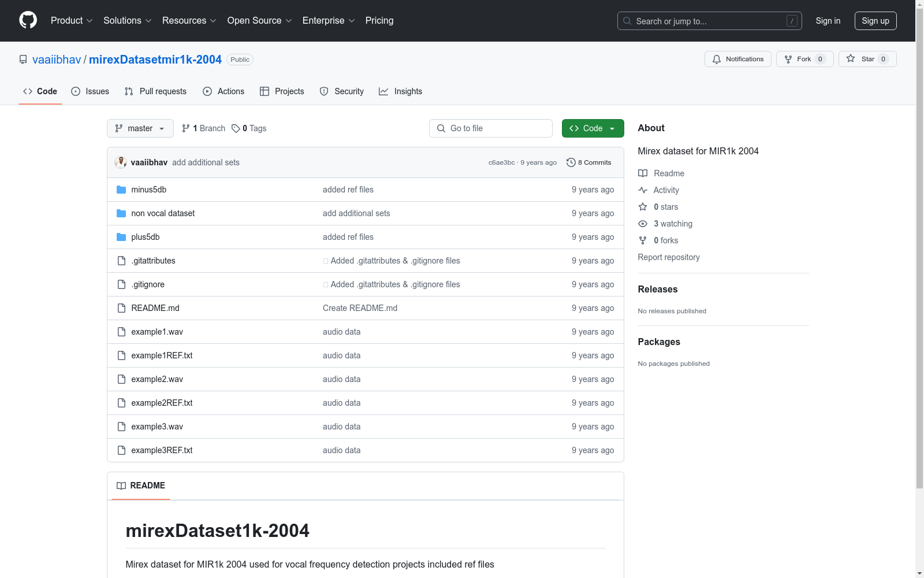Viewport: 924px width, 578px height.
Task: Click the slash shortcut icon in search
Action: (x=792, y=21)
